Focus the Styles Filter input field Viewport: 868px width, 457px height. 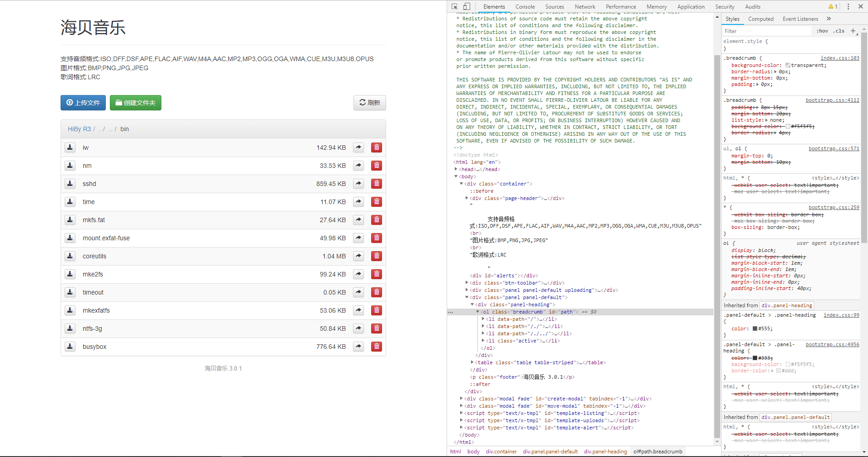pyautogui.click(x=767, y=31)
